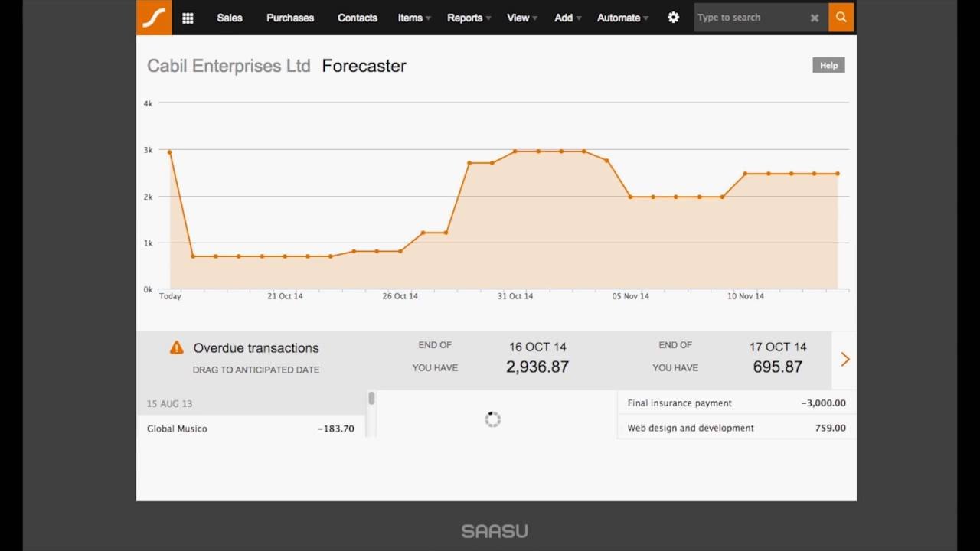The image size is (980, 551).
Task: Click the 10 Nov 14 axis label
Action: [x=746, y=296]
